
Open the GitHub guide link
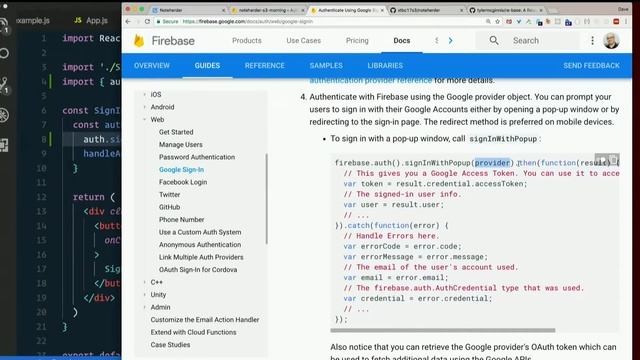coord(169,207)
